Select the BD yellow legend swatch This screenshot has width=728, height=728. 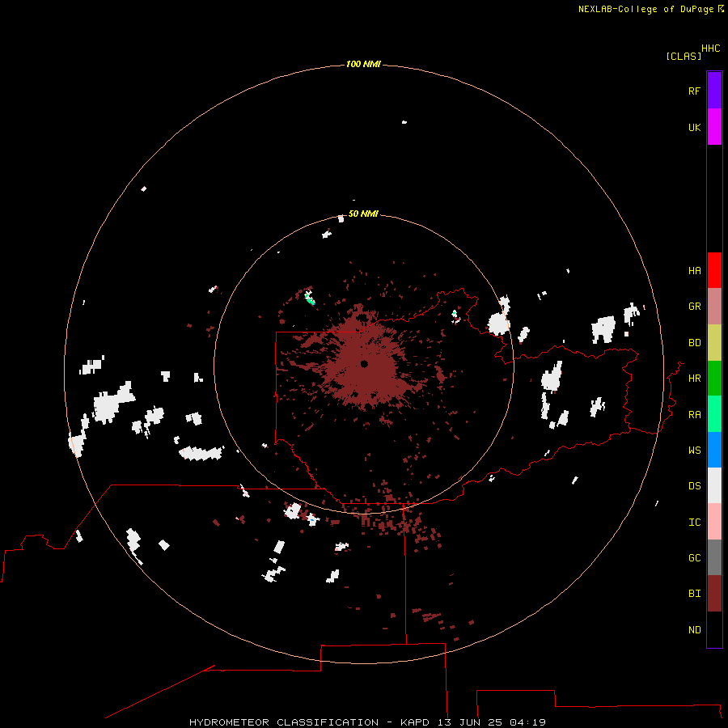pos(714,343)
